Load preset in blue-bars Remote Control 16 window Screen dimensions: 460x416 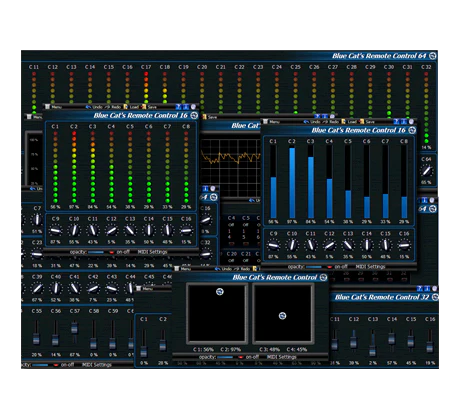(349, 122)
